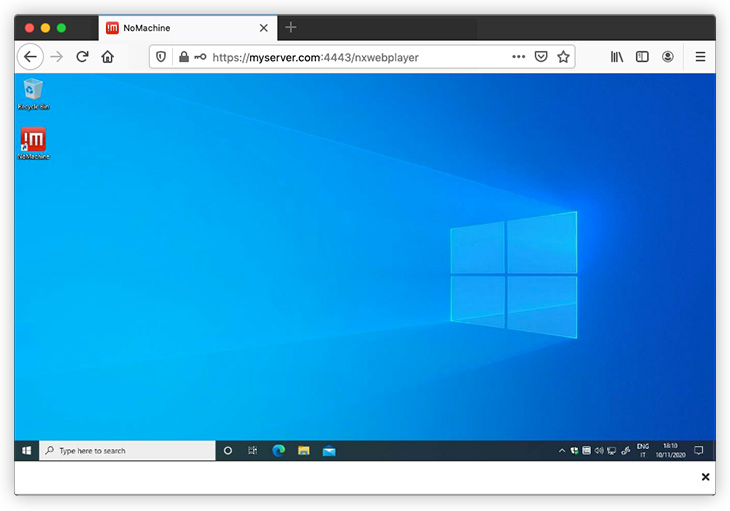
Task: Open the Mail app in taskbar
Action: tap(329, 451)
